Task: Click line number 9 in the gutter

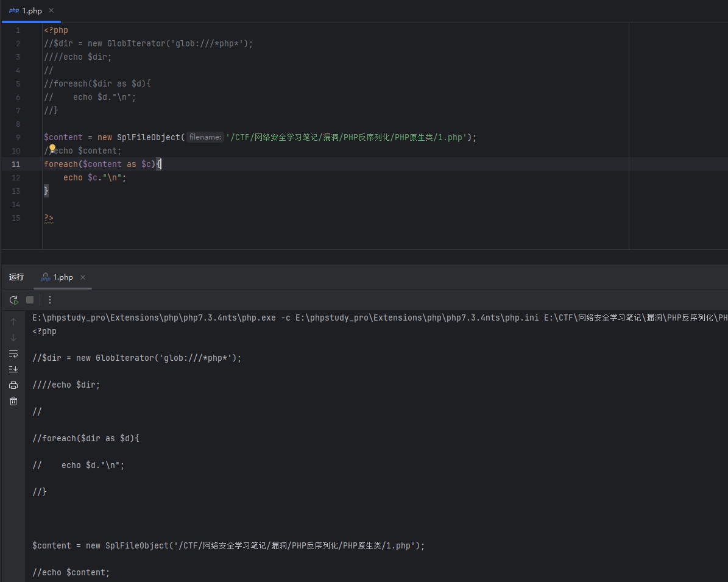Action: pos(18,138)
